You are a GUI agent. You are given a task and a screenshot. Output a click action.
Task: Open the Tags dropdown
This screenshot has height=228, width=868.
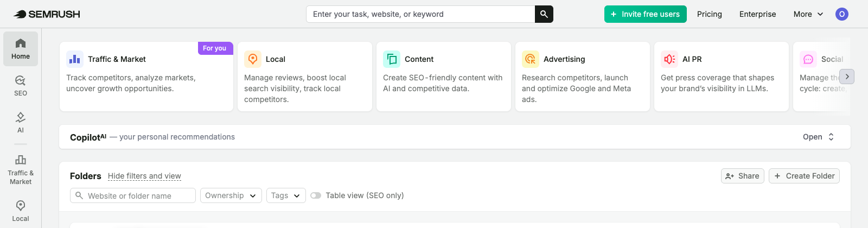click(286, 195)
